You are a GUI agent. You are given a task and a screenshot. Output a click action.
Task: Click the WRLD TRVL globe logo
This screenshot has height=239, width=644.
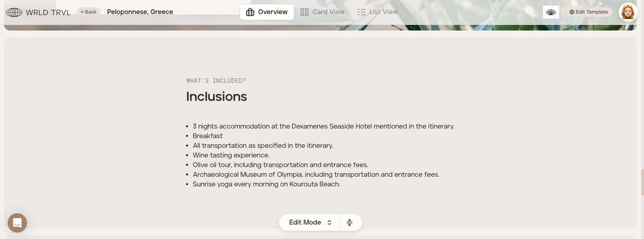coord(14,12)
